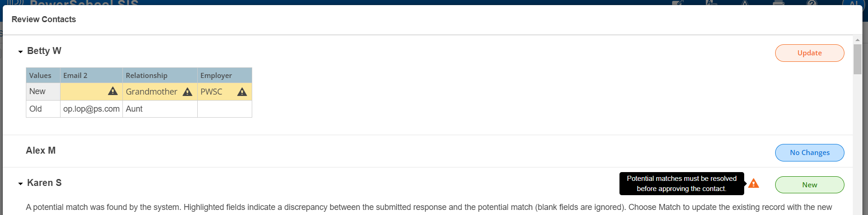Collapse the Karen S contact section
Image resolution: width=868 pixels, height=215 pixels.
click(20, 184)
